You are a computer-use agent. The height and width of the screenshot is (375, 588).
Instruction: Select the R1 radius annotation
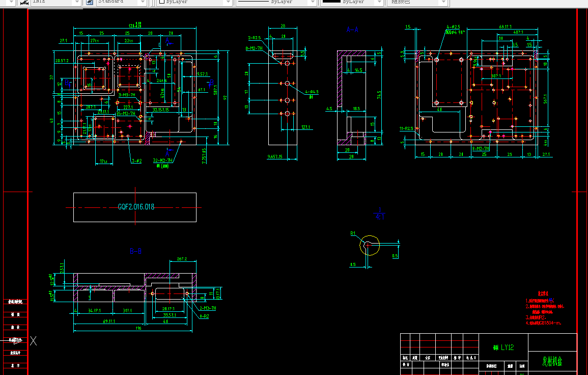(x=353, y=233)
